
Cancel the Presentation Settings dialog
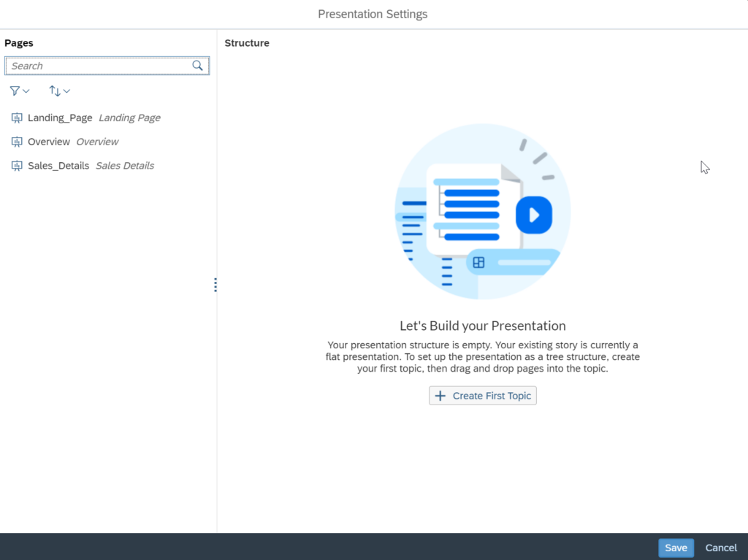tap(721, 548)
